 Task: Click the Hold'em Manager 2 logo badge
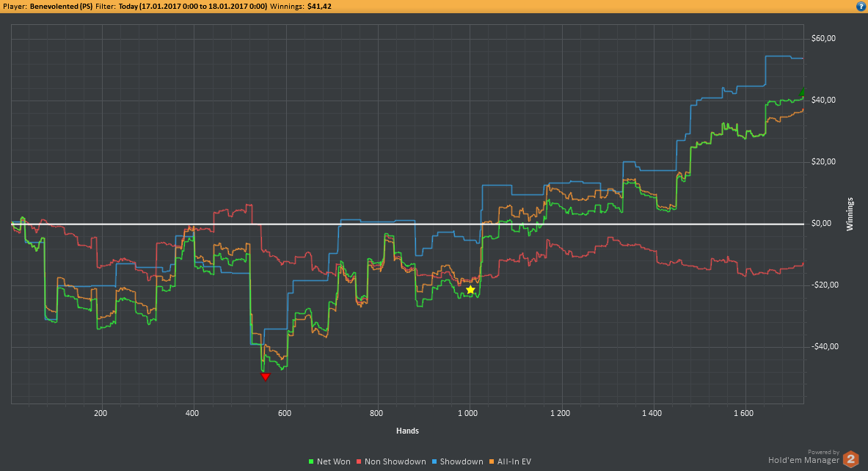pyautogui.click(x=850, y=459)
